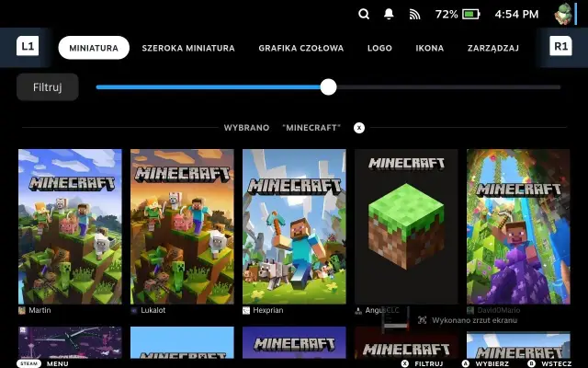Switch to SZEROKA MINIATURA tab
The width and height of the screenshot is (588, 368).
coord(188,48)
